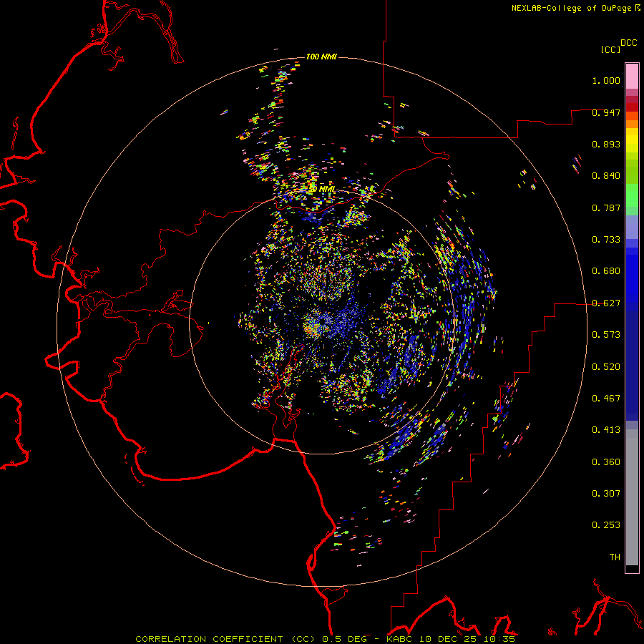Click the 0.733 scale value

606,240
